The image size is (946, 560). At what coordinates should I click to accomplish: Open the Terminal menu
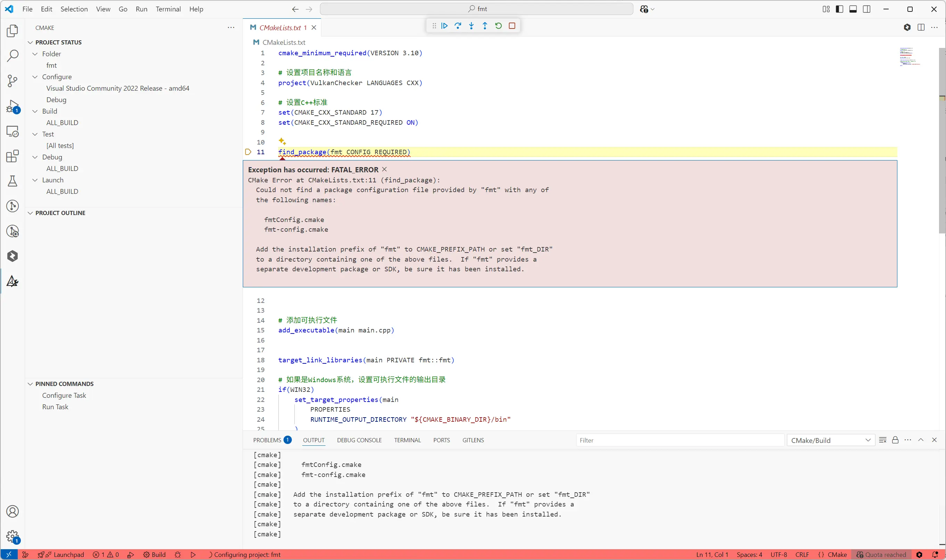168,9
